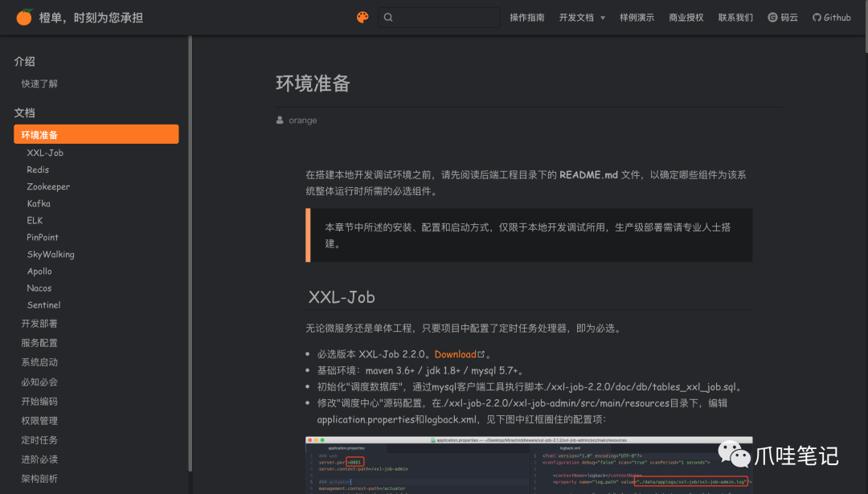Open 商业授权 nav item
The image size is (868, 494).
686,18
